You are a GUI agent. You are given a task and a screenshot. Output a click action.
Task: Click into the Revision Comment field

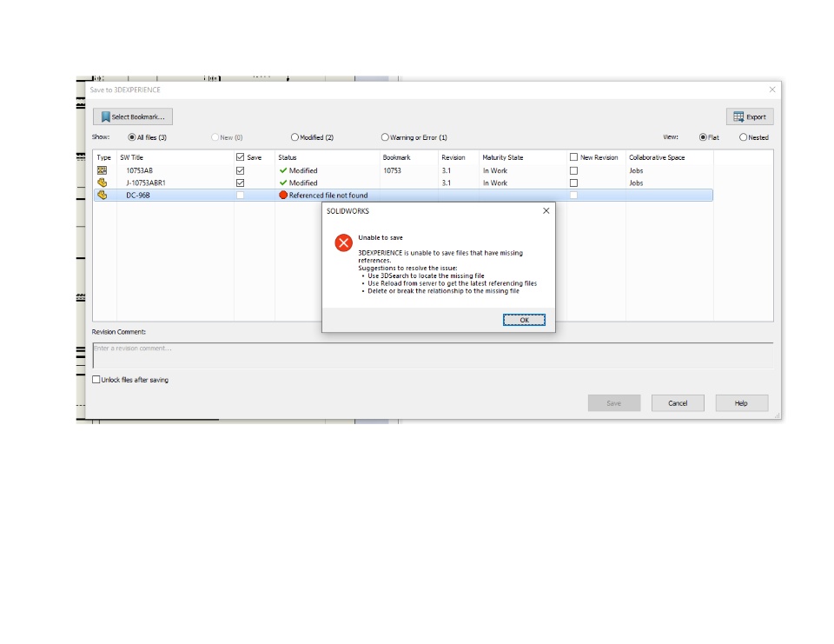coord(433,355)
